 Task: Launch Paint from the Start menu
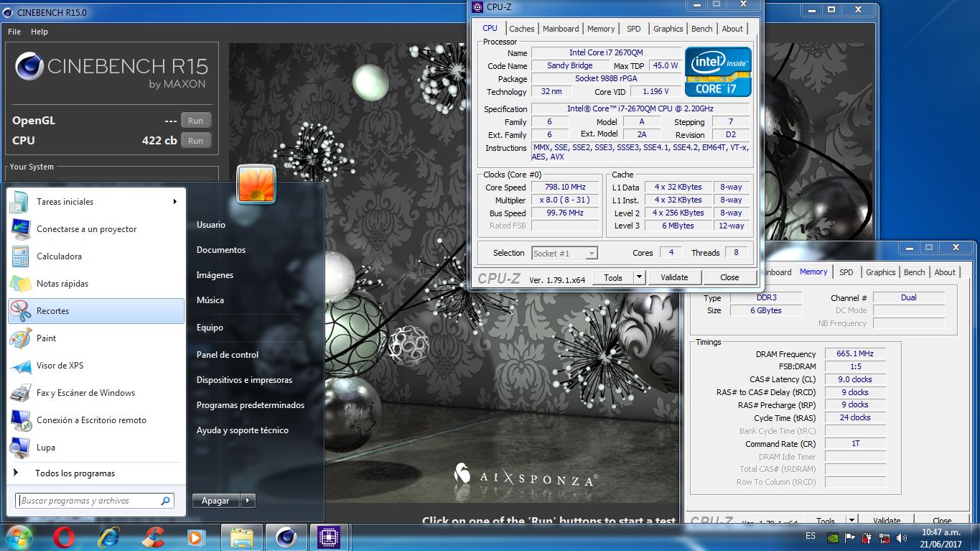pyautogui.click(x=96, y=338)
